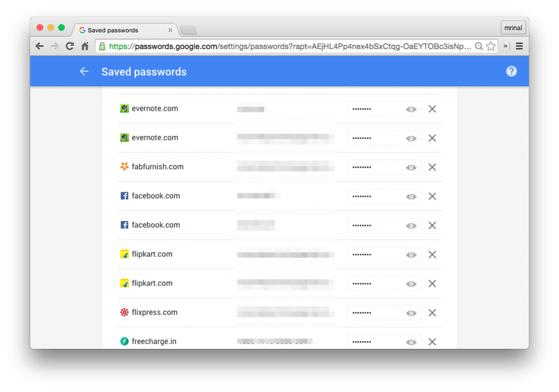Toggle visibility of freecharge.in password
This screenshot has width=559, height=392.
pyautogui.click(x=411, y=342)
